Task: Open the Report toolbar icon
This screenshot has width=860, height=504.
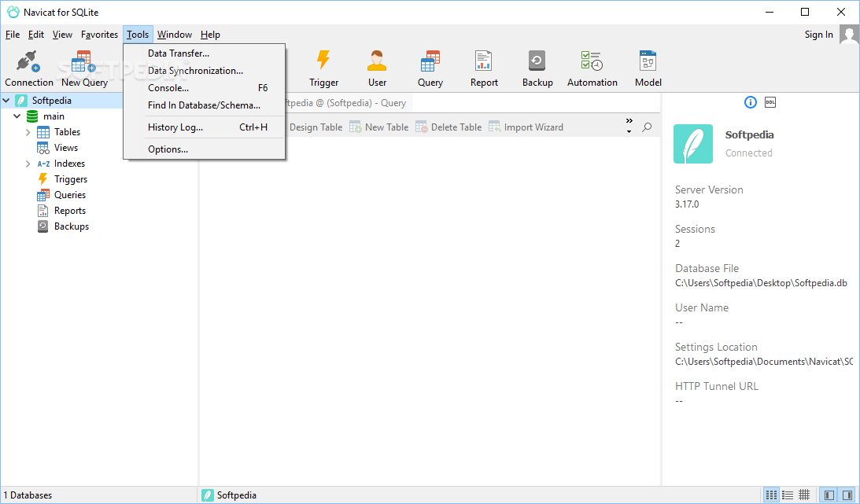Action: coord(484,68)
